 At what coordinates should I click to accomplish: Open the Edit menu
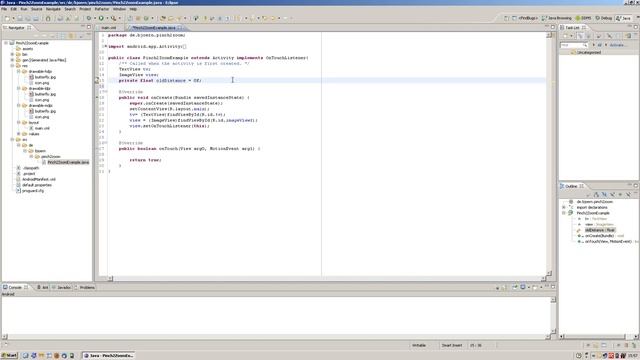[14, 9]
